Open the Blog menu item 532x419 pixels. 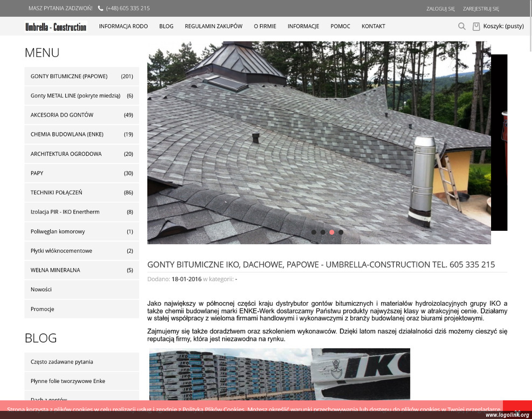(x=166, y=26)
